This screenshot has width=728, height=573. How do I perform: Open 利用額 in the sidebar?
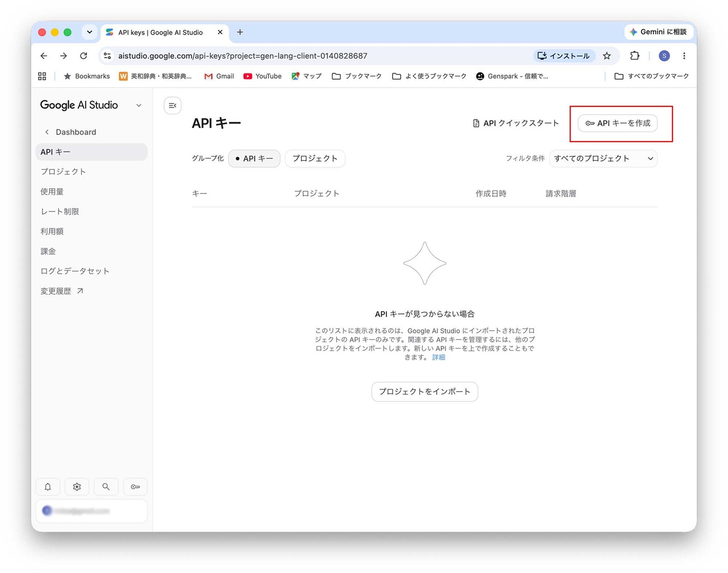[x=52, y=231]
